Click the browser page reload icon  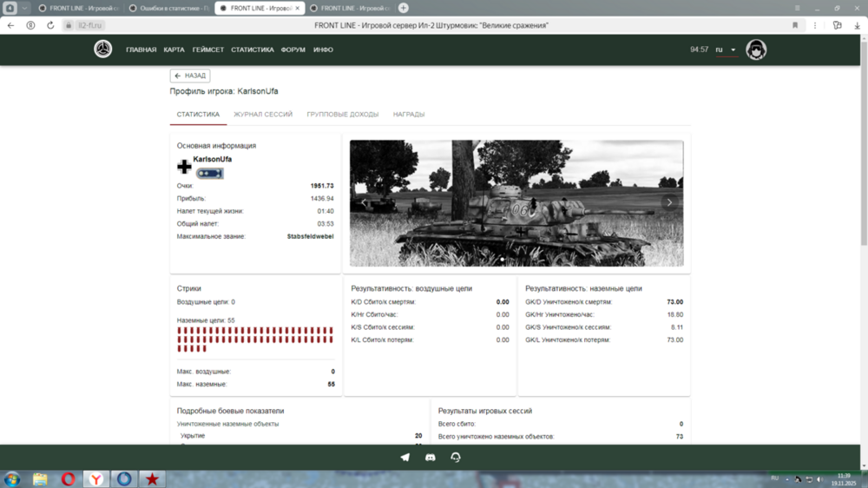coord(50,25)
